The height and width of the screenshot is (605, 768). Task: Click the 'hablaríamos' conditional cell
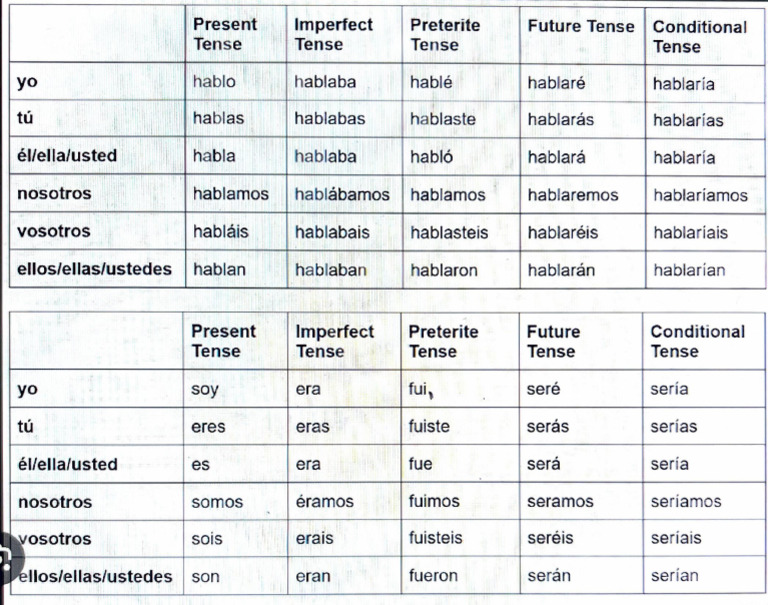coord(700,195)
